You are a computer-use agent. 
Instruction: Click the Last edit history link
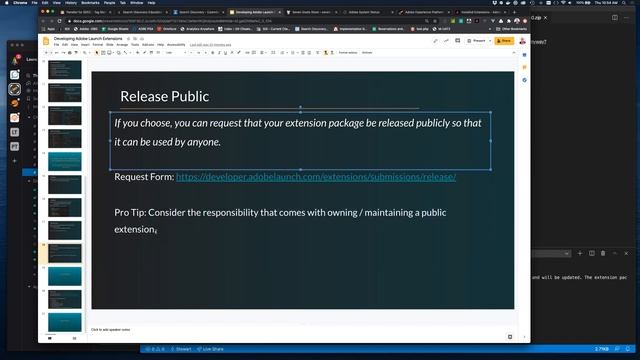pos(211,44)
